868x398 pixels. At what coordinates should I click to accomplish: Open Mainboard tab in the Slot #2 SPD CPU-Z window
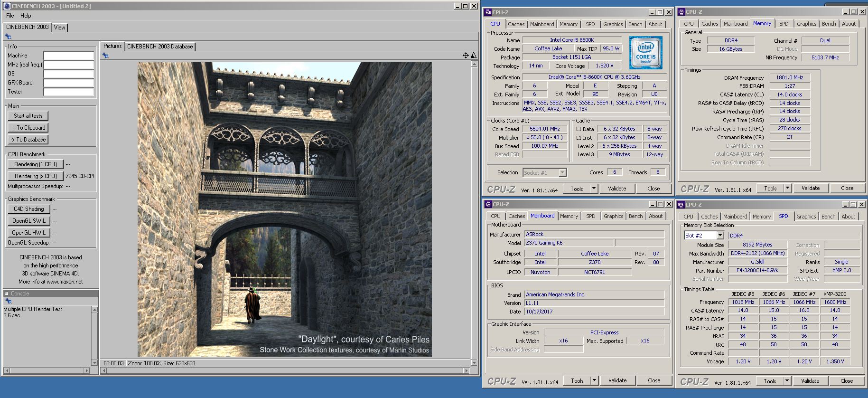tap(735, 217)
